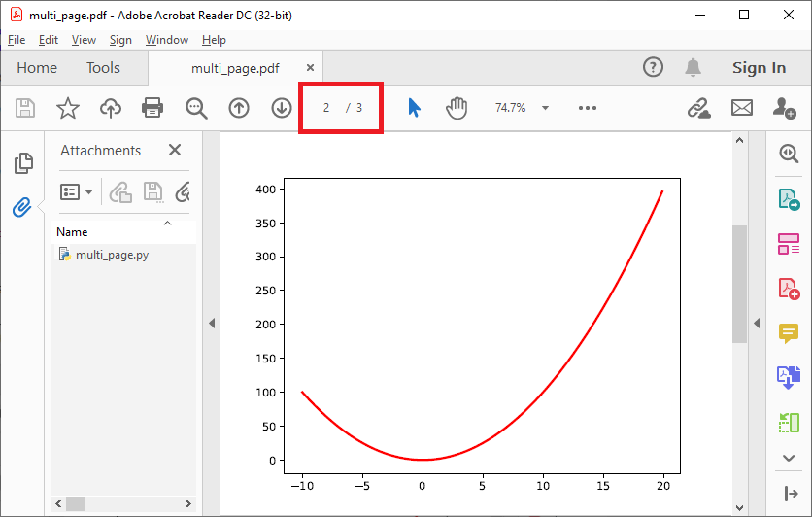This screenshot has width=812, height=517.
Task: Open the Window menu
Action: (167, 40)
